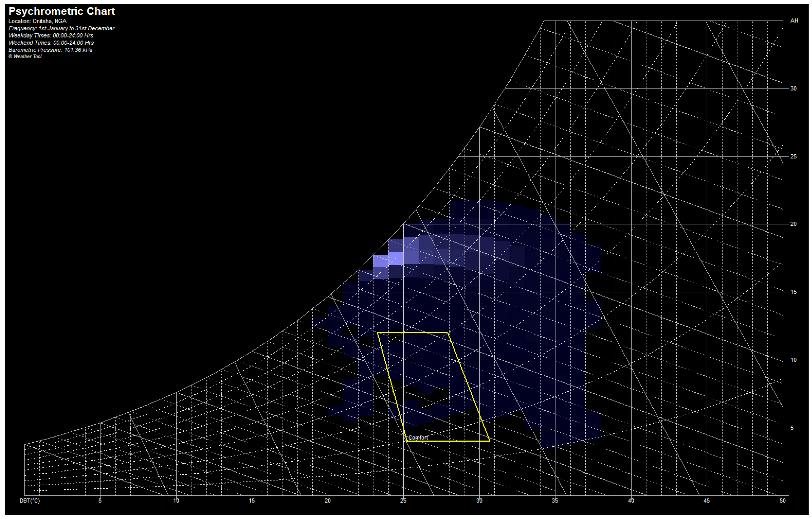Click the Barometric Pressure 101.36 kPa text
The image size is (812, 519).
point(50,50)
